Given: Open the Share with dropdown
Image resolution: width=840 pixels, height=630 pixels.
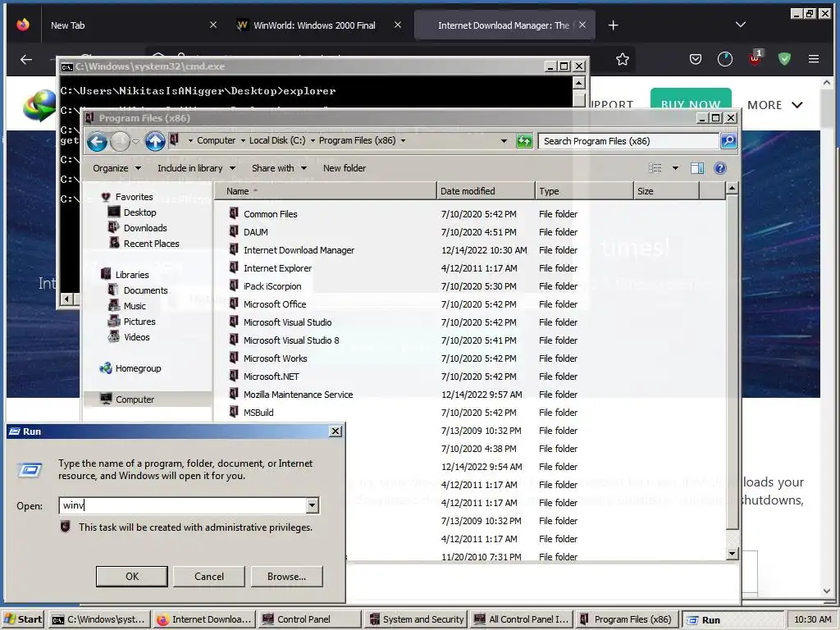Looking at the screenshot, I should click(x=279, y=168).
